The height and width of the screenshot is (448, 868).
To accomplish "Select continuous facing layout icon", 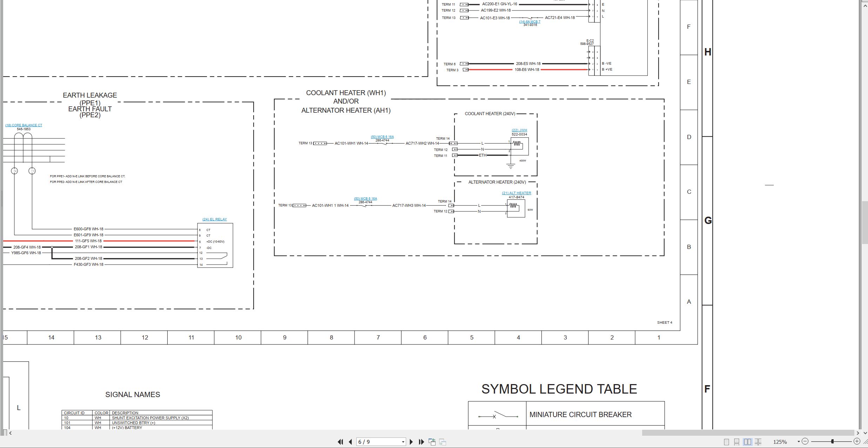I will point(758,442).
